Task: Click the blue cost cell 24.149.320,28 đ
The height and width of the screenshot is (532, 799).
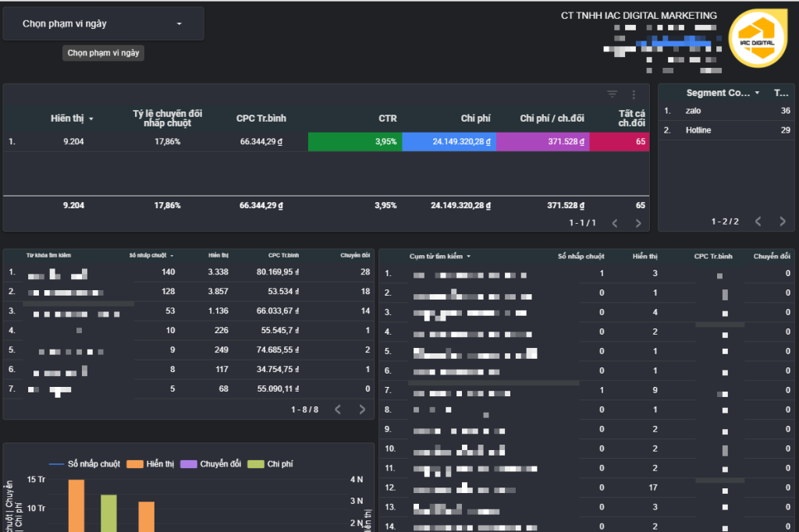Action: (449, 142)
